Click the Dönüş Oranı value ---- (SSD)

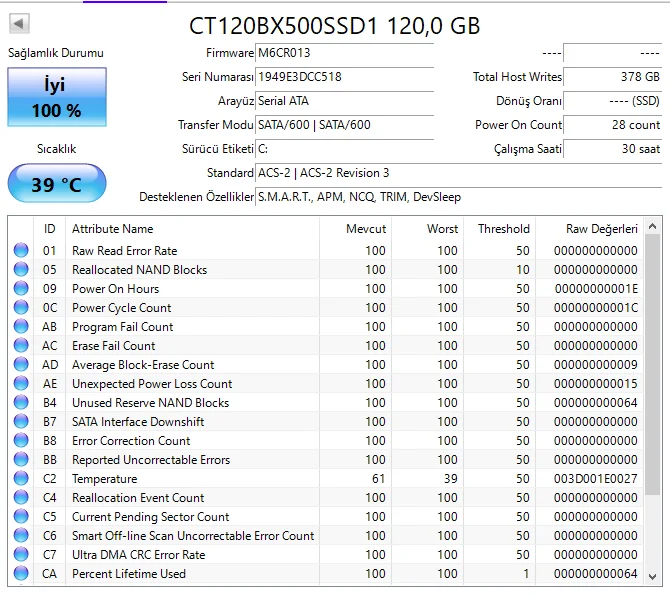tap(612, 101)
